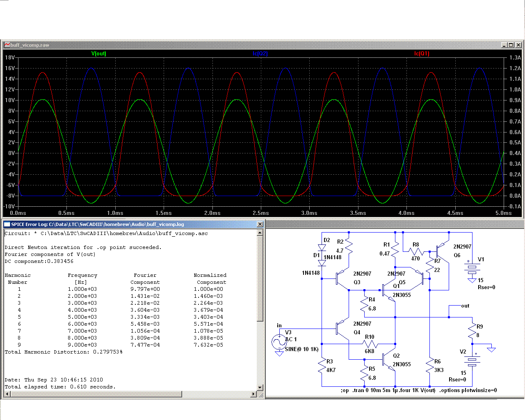Minimize the buff_vicomp.raw plot window

point(504,45)
